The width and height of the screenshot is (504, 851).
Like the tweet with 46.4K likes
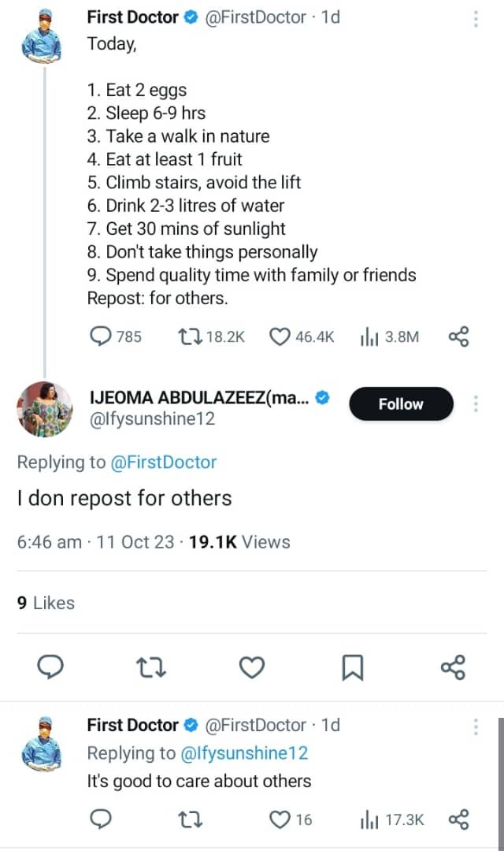280,336
